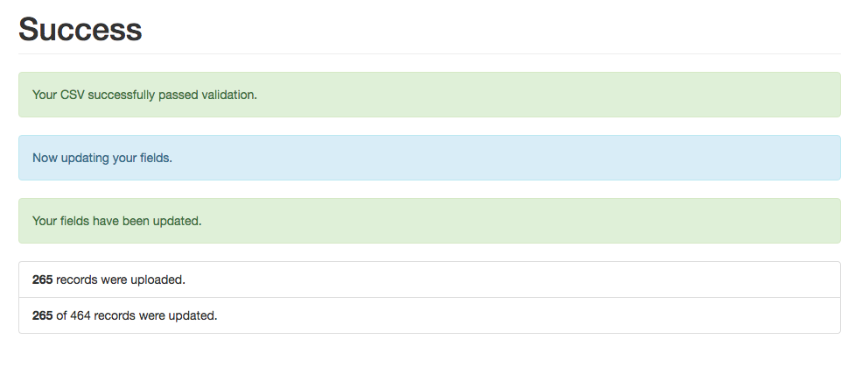This screenshot has height=375, width=868.
Task: Click the word successfully in green alert
Action: [122, 96]
